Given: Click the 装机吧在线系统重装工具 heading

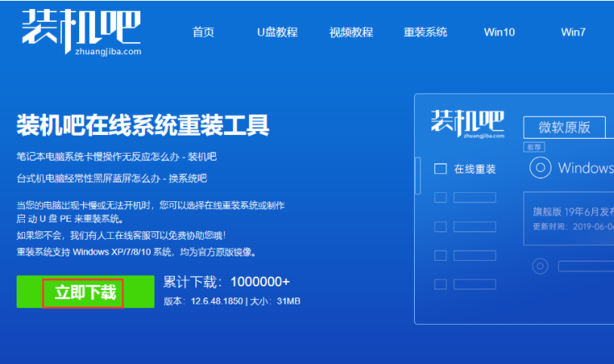Looking at the screenshot, I should pyautogui.click(x=143, y=124).
